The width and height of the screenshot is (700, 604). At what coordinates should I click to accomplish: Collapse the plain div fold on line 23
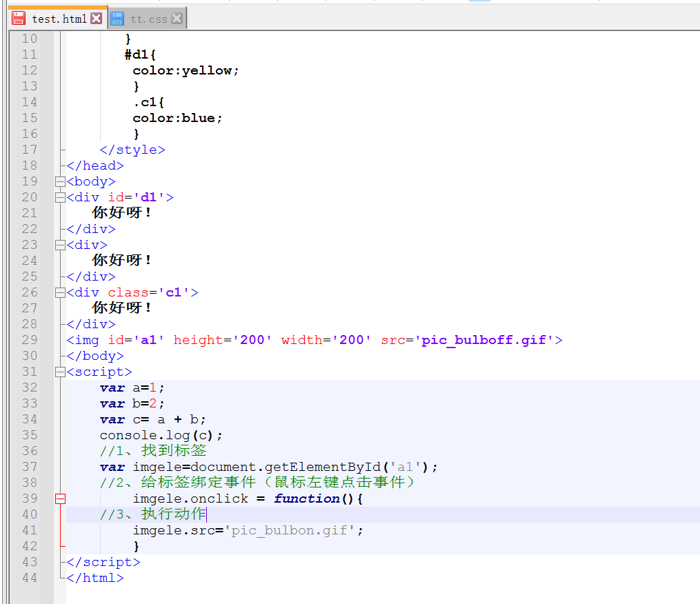pos(60,245)
